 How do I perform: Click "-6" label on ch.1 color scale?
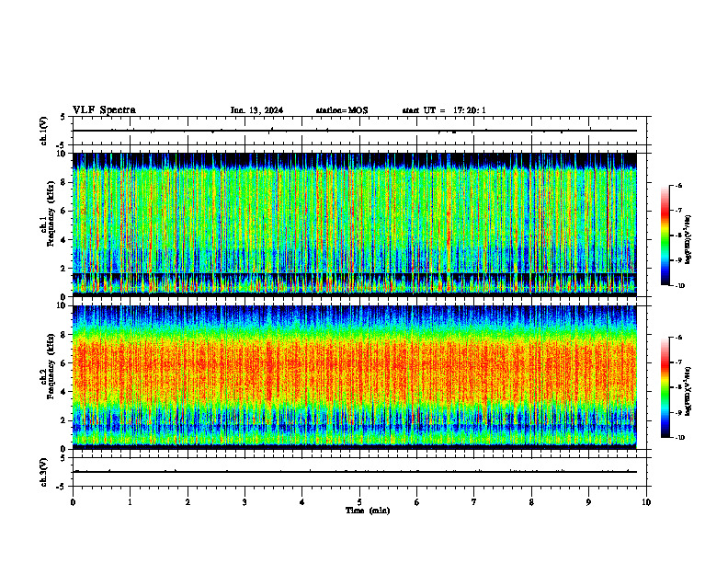coord(678,185)
